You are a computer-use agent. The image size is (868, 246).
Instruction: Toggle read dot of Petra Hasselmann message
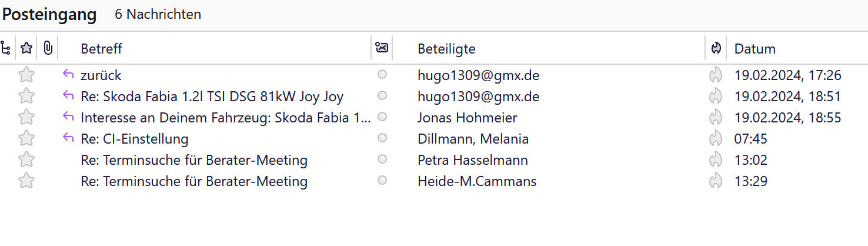pos(382,159)
